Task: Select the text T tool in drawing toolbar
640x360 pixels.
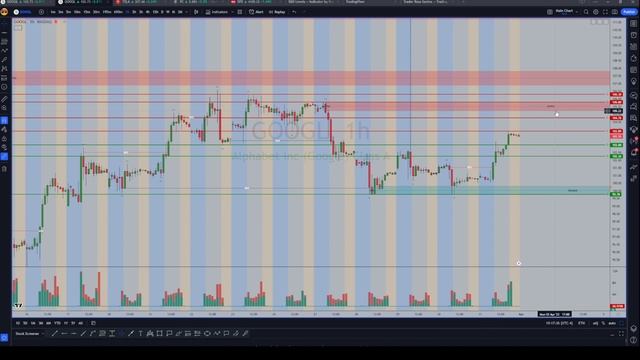Action: [140, 333]
